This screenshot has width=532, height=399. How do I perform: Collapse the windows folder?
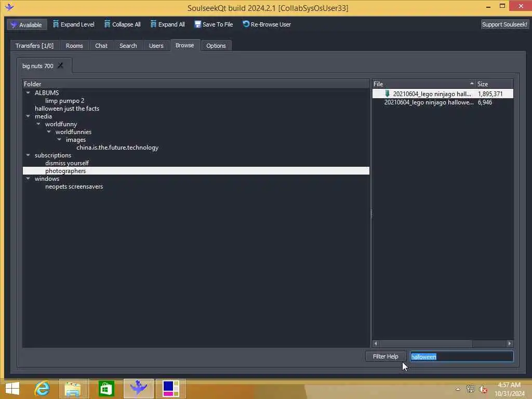pos(28,179)
